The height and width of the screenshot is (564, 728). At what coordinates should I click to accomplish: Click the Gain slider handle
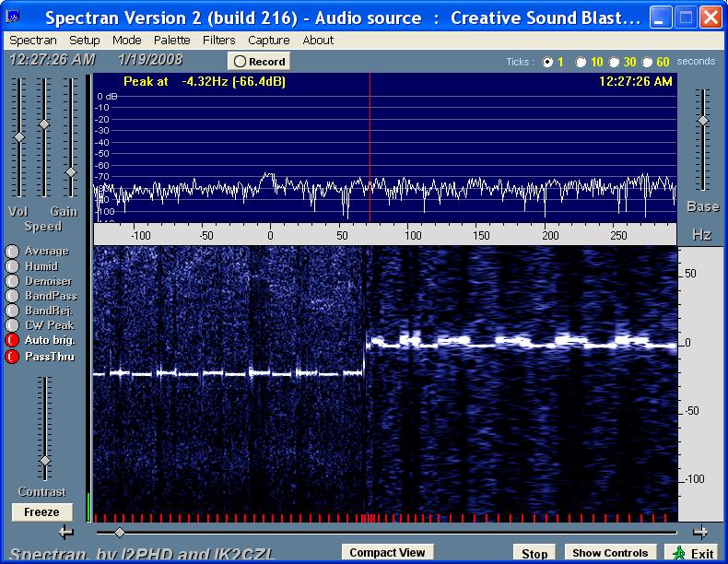point(71,172)
